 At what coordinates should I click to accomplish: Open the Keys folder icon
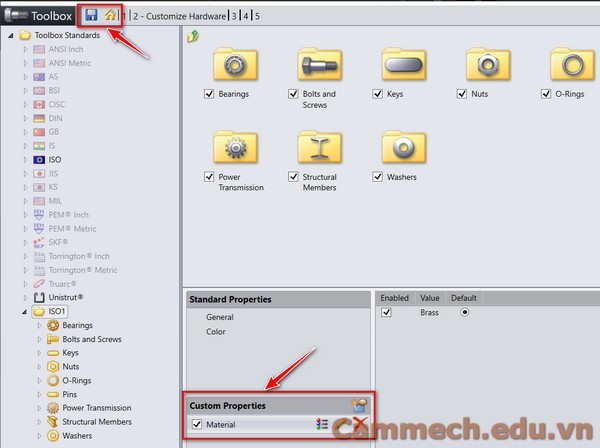click(x=404, y=64)
